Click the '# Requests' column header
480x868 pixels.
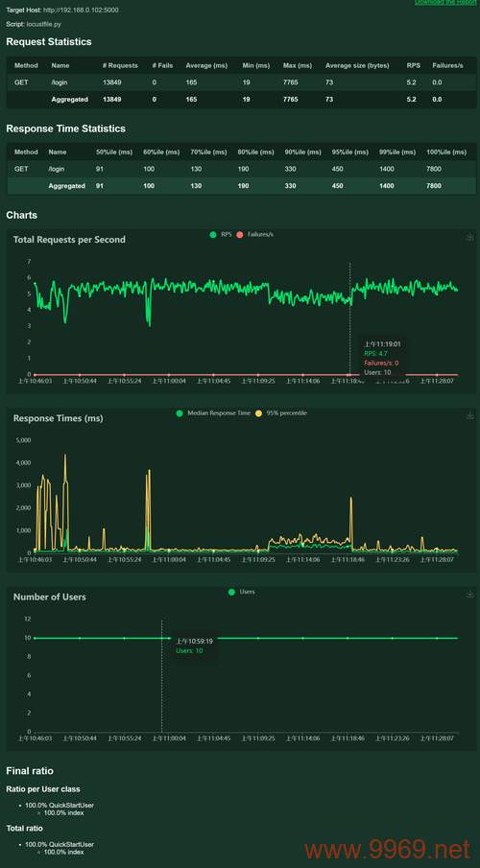pos(120,65)
